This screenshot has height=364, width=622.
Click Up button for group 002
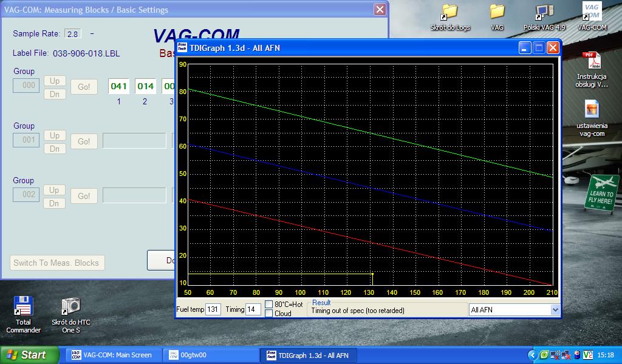pyautogui.click(x=55, y=190)
